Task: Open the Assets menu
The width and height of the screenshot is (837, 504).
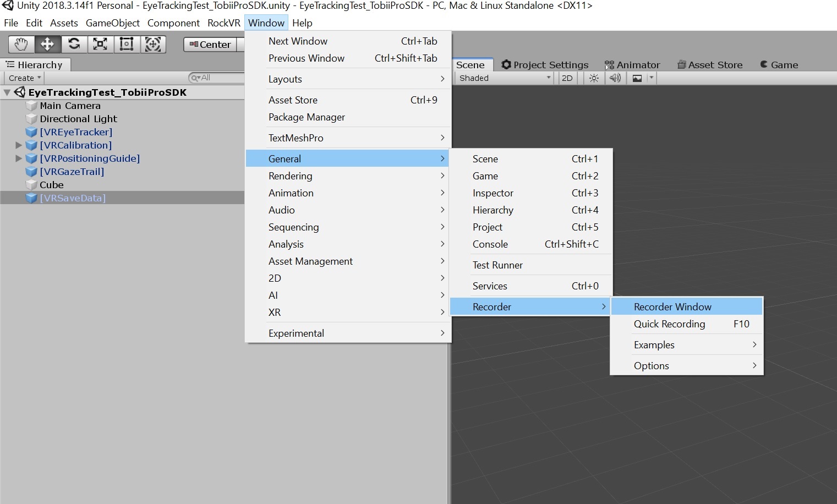Action: (64, 23)
